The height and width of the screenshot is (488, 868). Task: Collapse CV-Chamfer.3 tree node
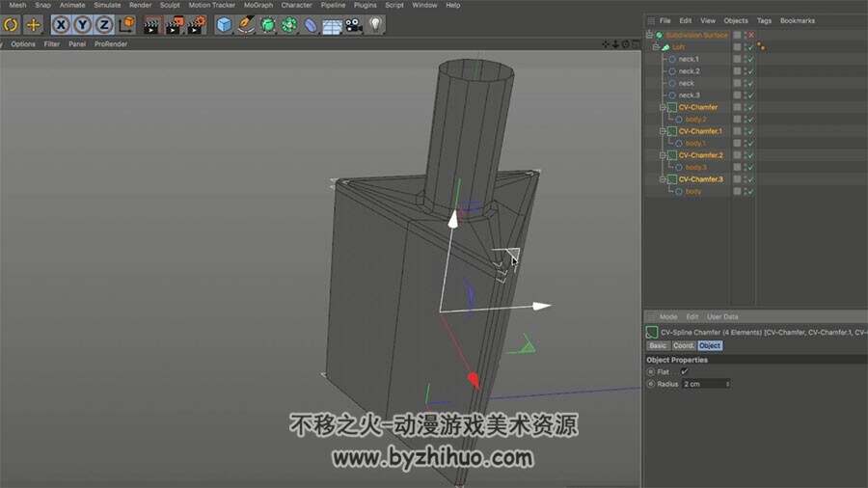click(x=663, y=179)
